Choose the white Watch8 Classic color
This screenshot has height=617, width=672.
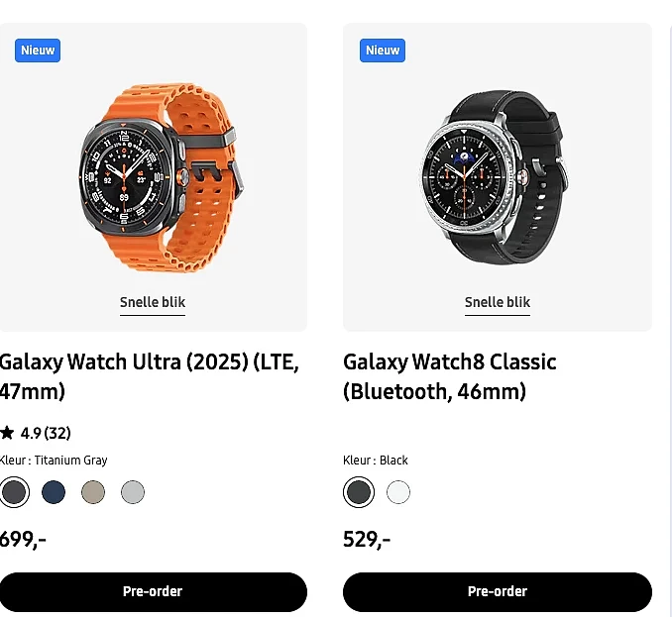(x=398, y=492)
